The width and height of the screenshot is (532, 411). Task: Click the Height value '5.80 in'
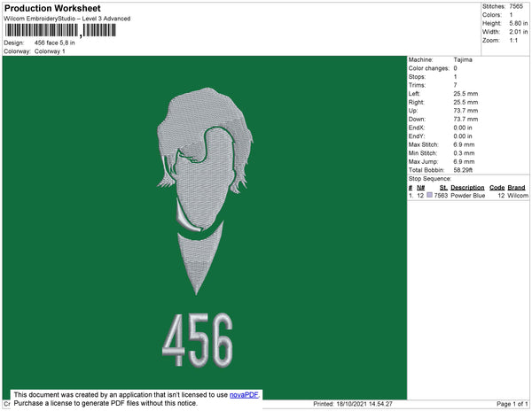point(518,23)
